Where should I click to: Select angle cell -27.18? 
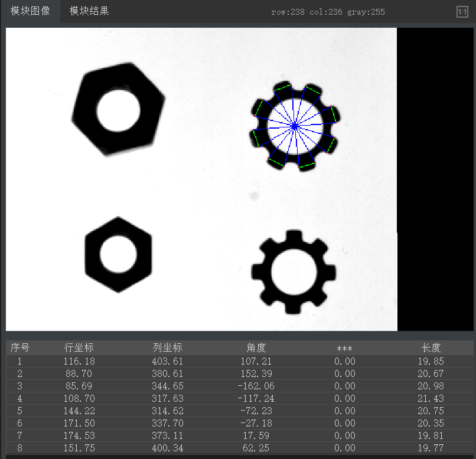point(256,423)
